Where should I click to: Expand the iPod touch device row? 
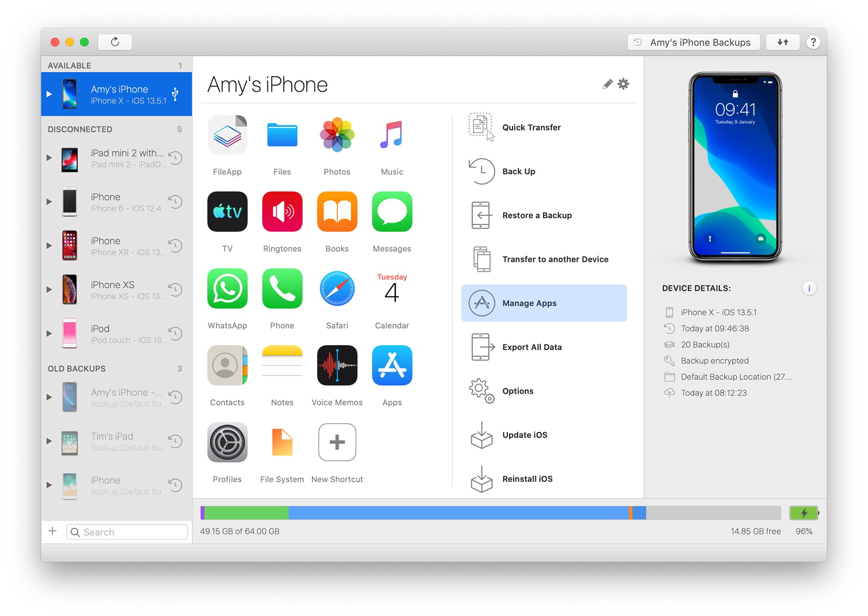click(x=49, y=333)
